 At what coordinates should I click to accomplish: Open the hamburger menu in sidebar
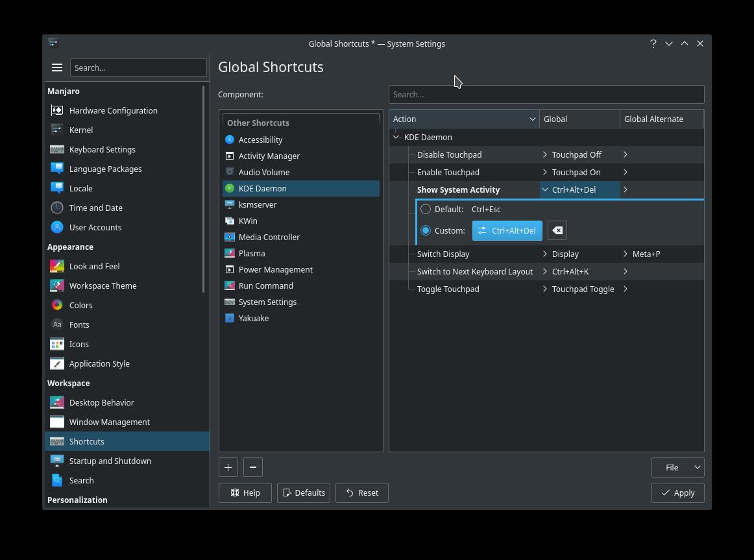point(57,67)
